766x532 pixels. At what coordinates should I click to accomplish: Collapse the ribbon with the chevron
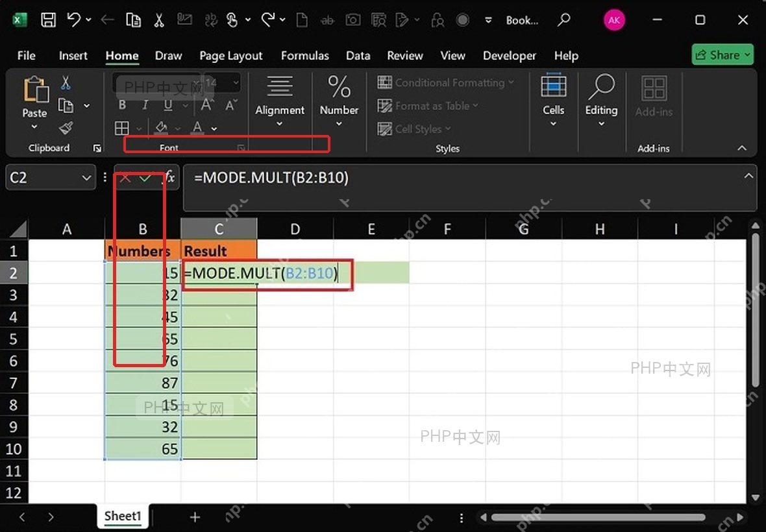pyautogui.click(x=742, y=148)
